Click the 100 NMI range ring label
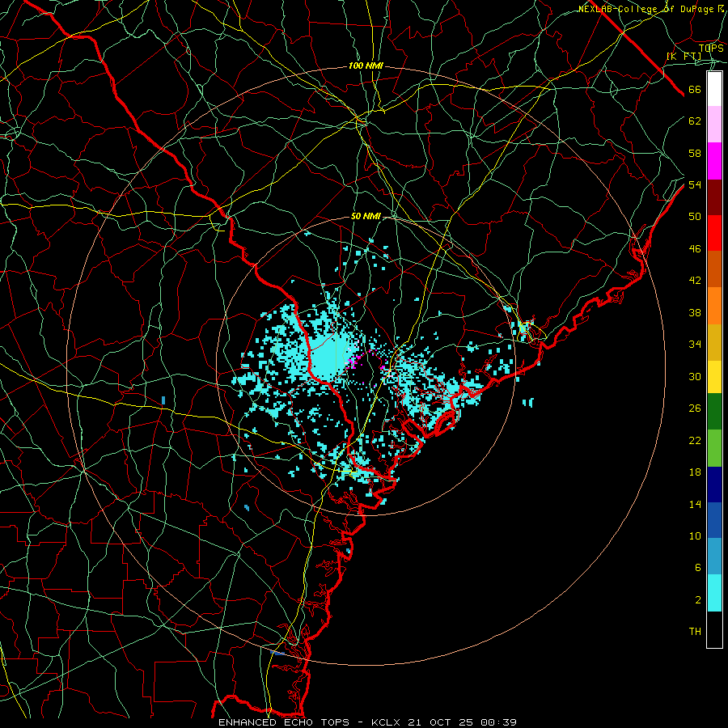728x728 pixels. [x=366, y=66]
